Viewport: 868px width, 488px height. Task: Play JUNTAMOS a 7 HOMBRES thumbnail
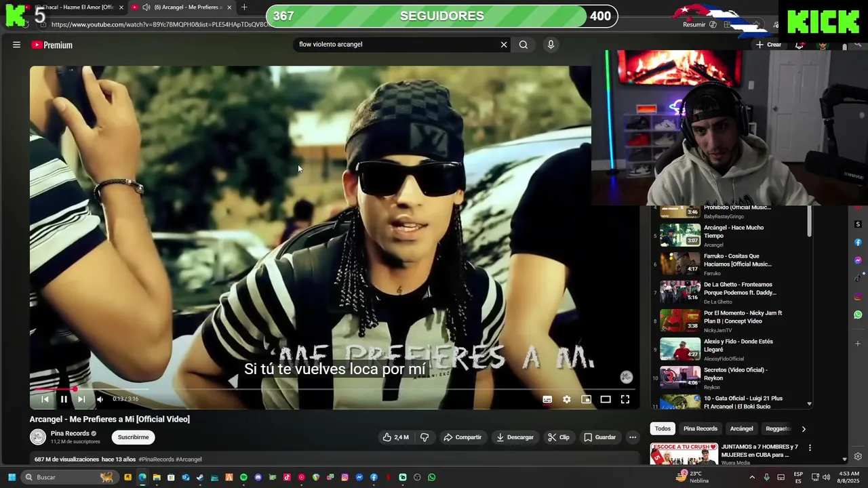click(684, 453)
